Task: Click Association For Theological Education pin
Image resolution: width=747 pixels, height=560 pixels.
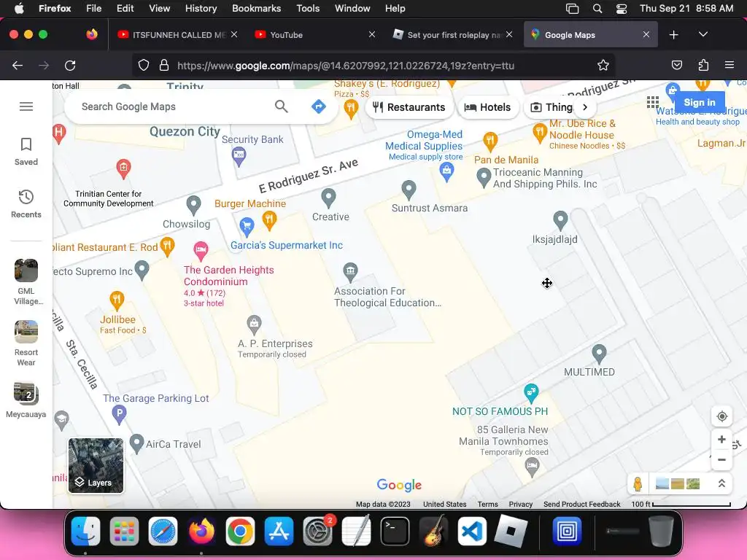Action: 350,272
